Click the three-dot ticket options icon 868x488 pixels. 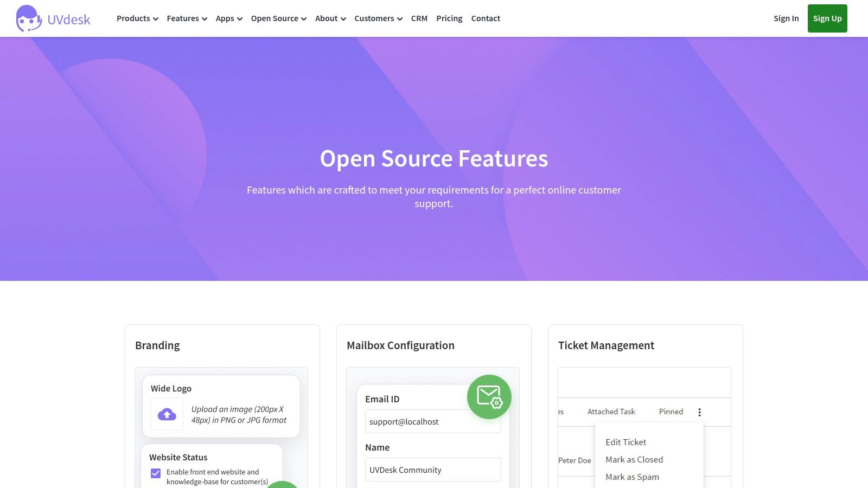tap(699, 412)
